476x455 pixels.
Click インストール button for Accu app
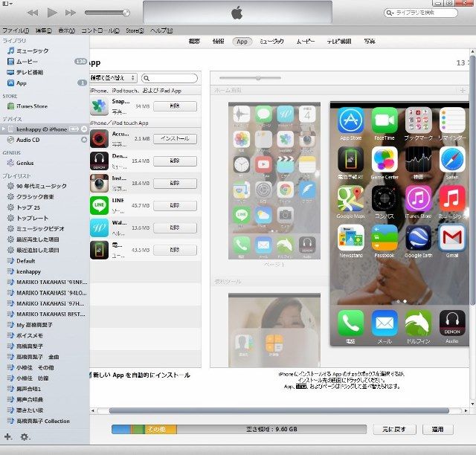(x=176, y=139)
